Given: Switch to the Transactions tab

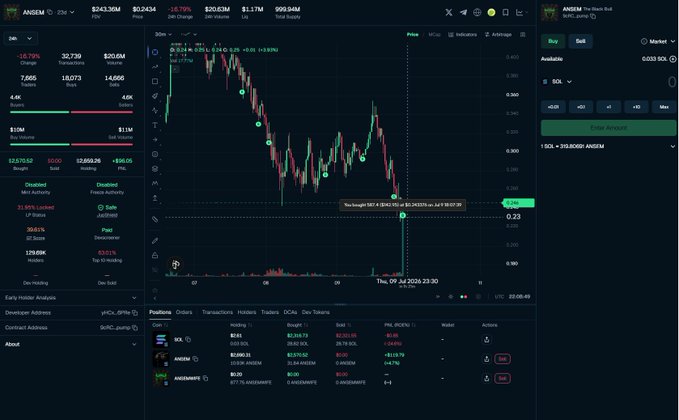Looking at the screenshot, I should 217,312.
